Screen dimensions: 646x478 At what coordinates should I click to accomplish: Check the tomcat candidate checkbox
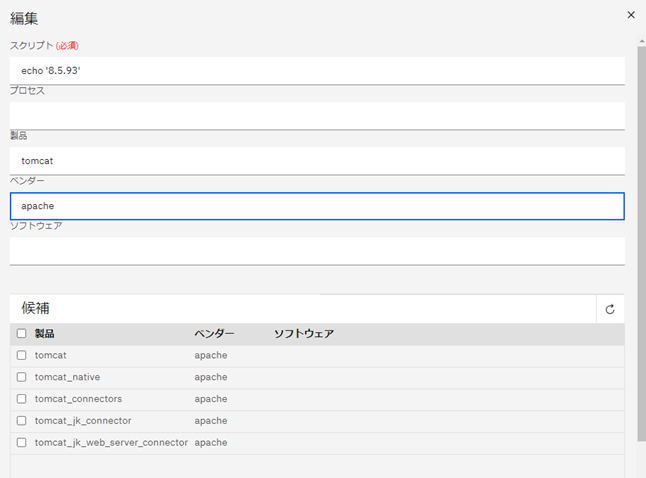tap(21, 355)
